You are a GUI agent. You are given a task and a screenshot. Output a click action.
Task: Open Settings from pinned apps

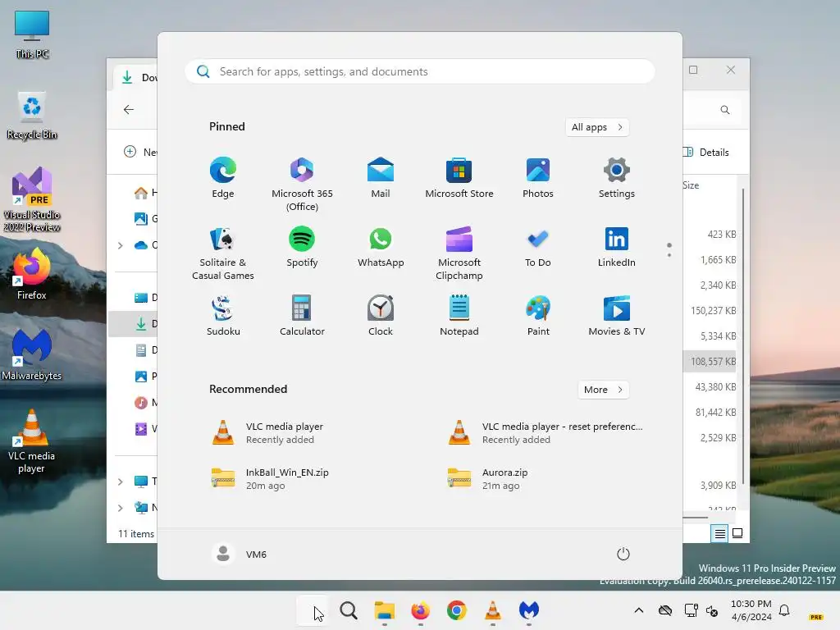[x=617, y=177]
